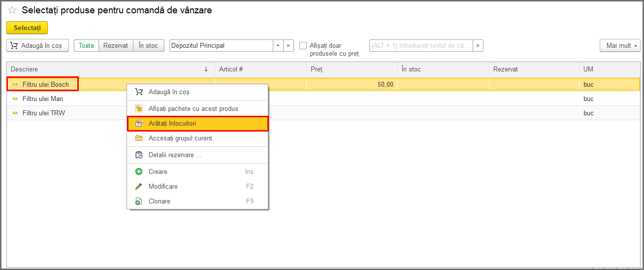Focus the search text field
This screenshot has width=644, height=270.
coord(421,45)
